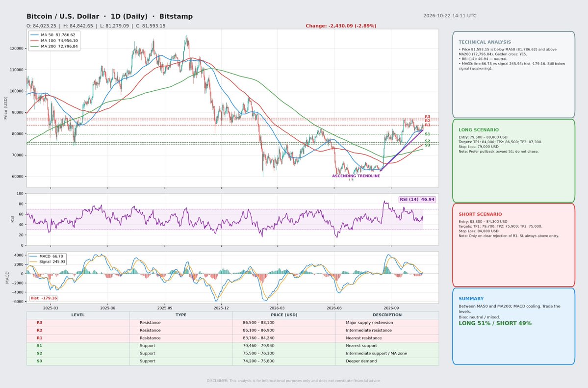The width and height of the screenshot is (588, 388).
Task: Select the timestamp 2026-10-22 14:11 UTC
Action: [x=450, y=16]
